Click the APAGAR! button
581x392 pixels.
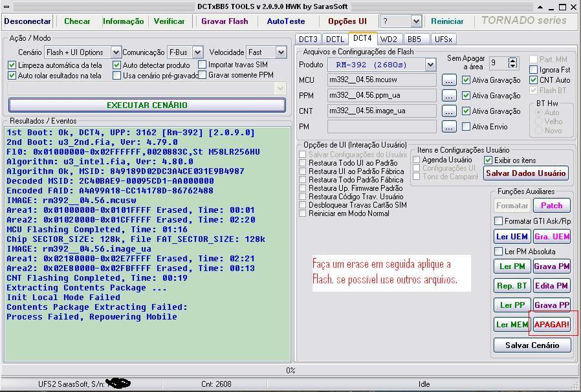552,325
